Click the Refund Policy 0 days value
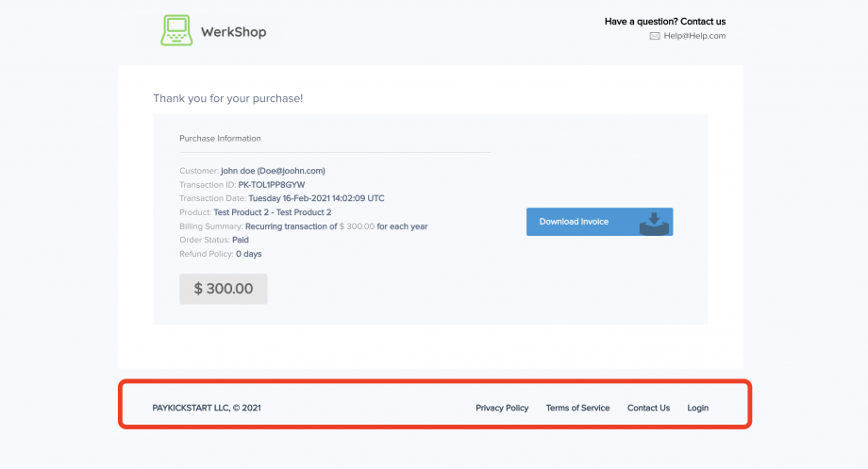Image resolution: width=868 pixels, height=469 pixels. click(x=248, y=254)
